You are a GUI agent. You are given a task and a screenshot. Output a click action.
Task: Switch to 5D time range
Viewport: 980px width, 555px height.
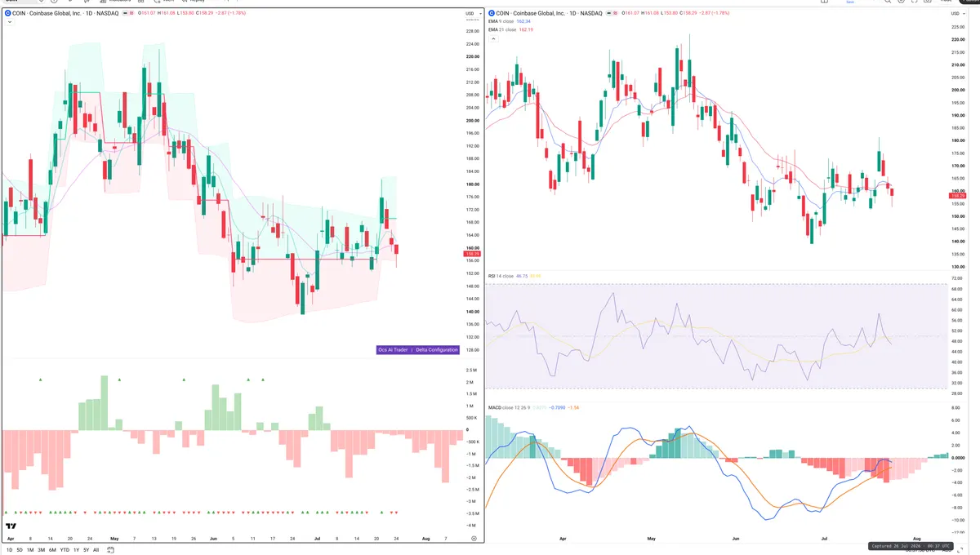(x=20, y=550)
